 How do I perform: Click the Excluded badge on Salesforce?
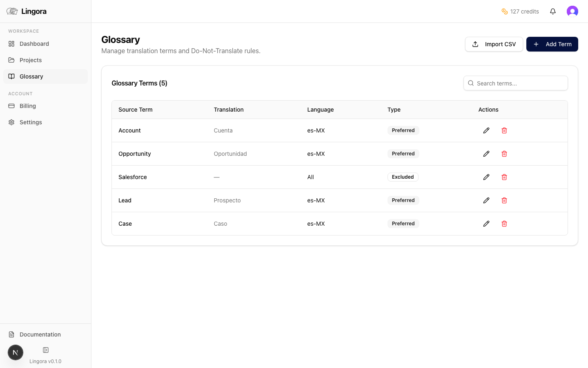[403, 177]
